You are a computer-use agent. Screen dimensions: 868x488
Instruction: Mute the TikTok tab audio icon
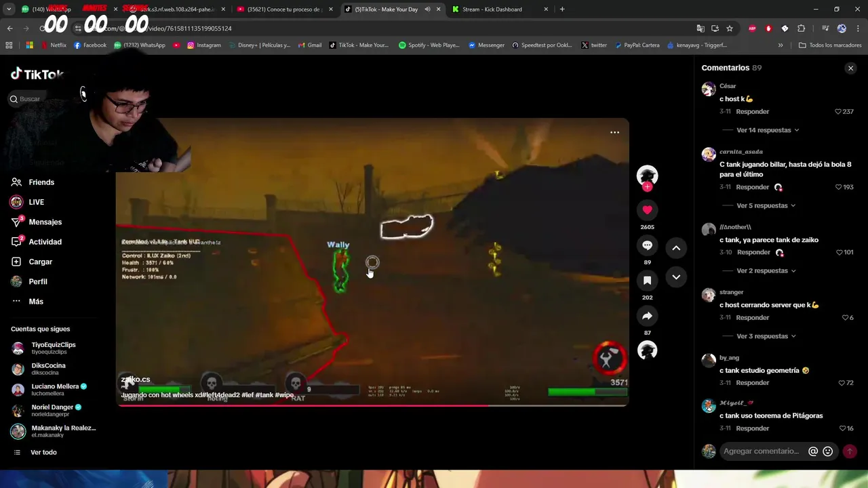pos(427,9)
